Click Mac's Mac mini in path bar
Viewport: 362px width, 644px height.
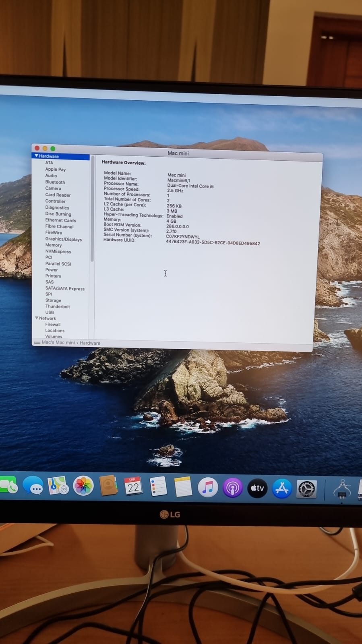pyautogui.click(x=58, y=343)
